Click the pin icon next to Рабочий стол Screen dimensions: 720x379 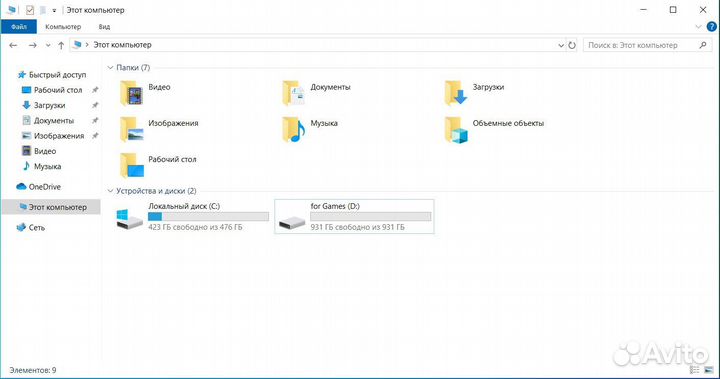[95, 90]
